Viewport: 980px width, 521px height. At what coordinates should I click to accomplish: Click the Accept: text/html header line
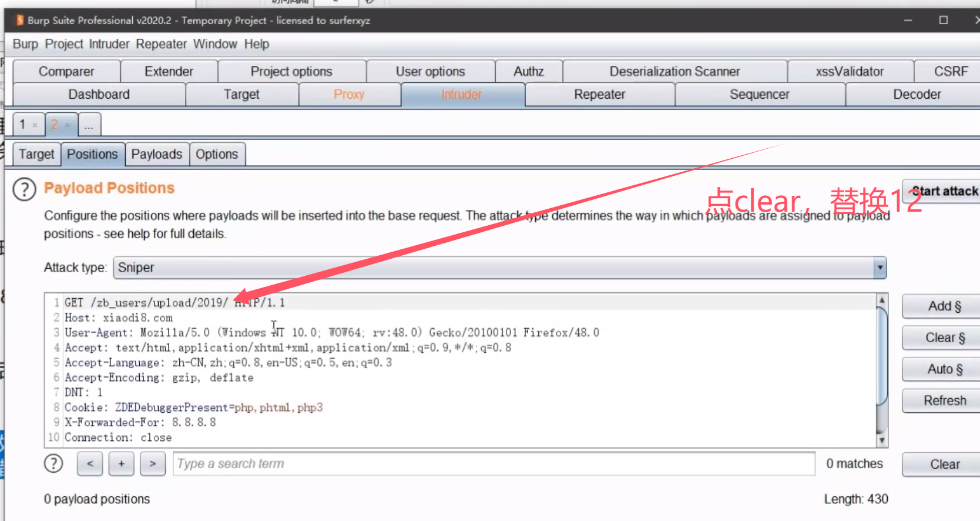pyautogui.click(x=288, y=348)
